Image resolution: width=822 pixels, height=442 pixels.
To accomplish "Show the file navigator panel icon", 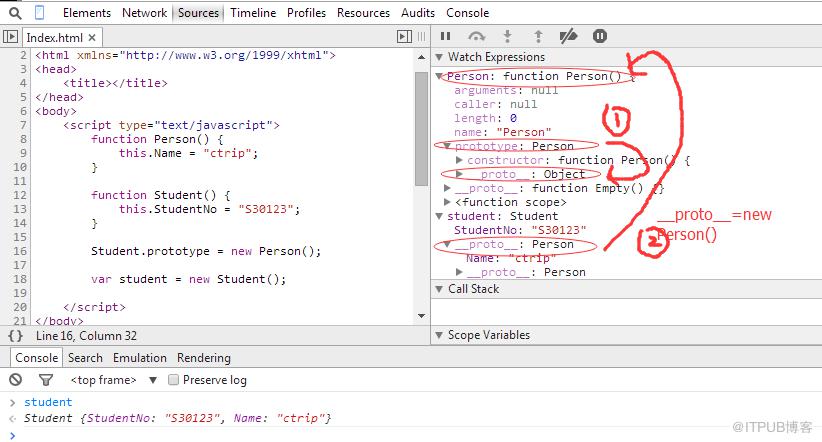I will pos(10,37).
